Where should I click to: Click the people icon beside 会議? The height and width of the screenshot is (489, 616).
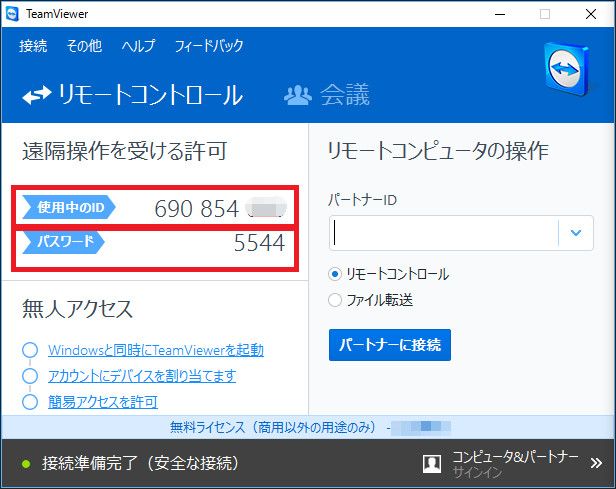tap(298, 95)
